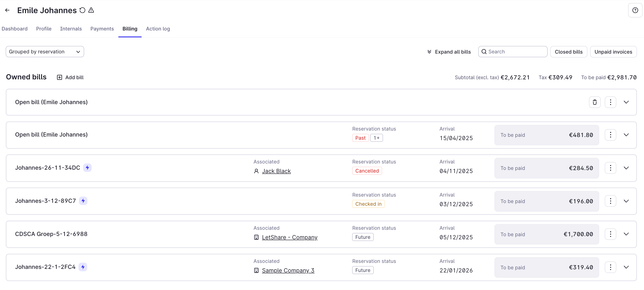
Task: Open the help question mark icon
Action: [x=635, y=10]
